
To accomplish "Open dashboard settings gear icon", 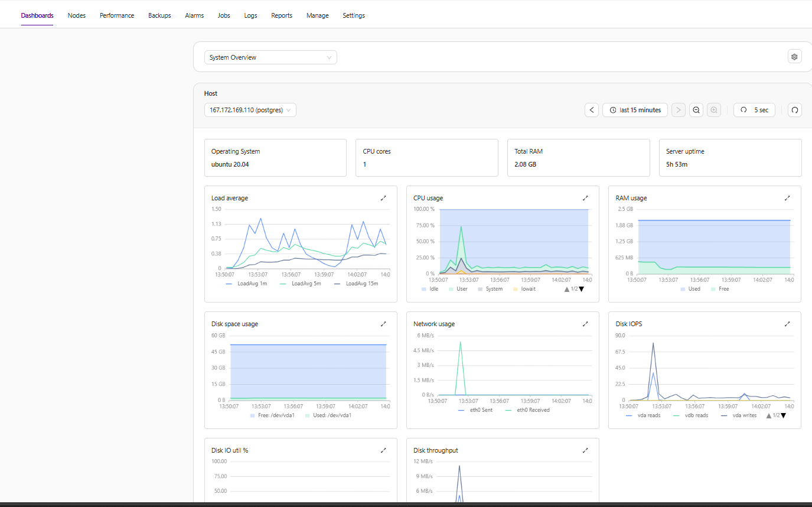I will pos(794,57).
